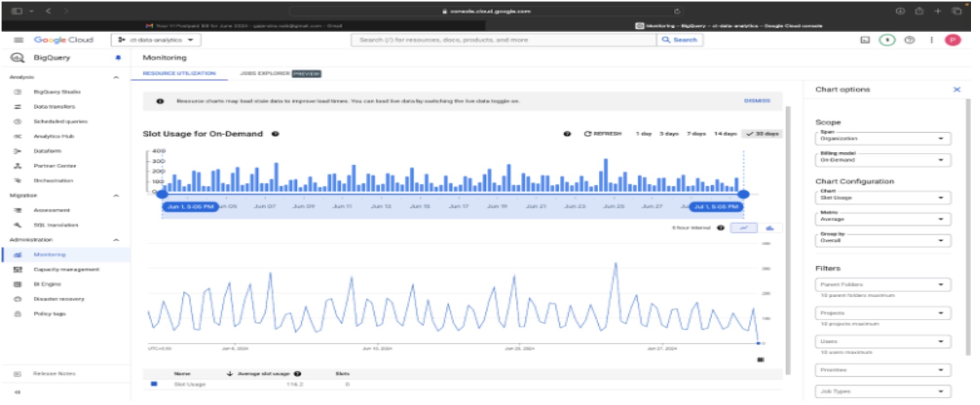
Task: Select the 3 days time range
Action: 669,134
